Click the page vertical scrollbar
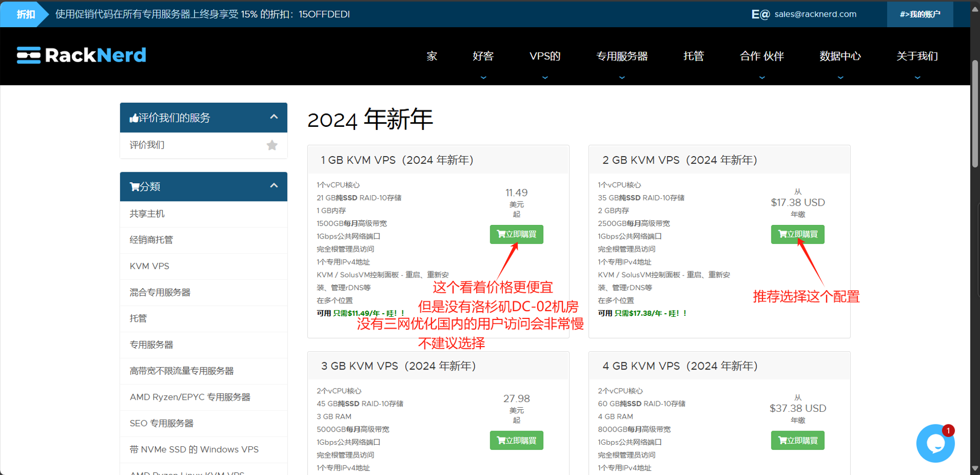 975,115
